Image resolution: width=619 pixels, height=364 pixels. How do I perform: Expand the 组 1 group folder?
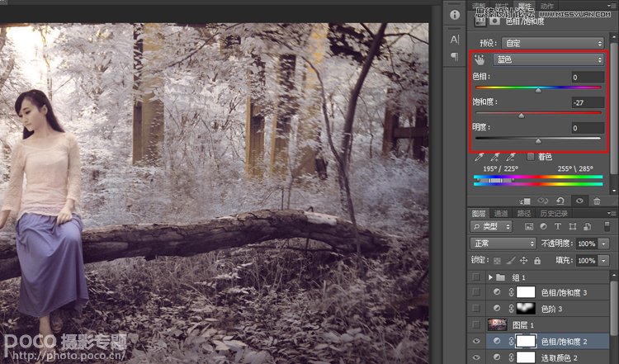tap(491, 277)
